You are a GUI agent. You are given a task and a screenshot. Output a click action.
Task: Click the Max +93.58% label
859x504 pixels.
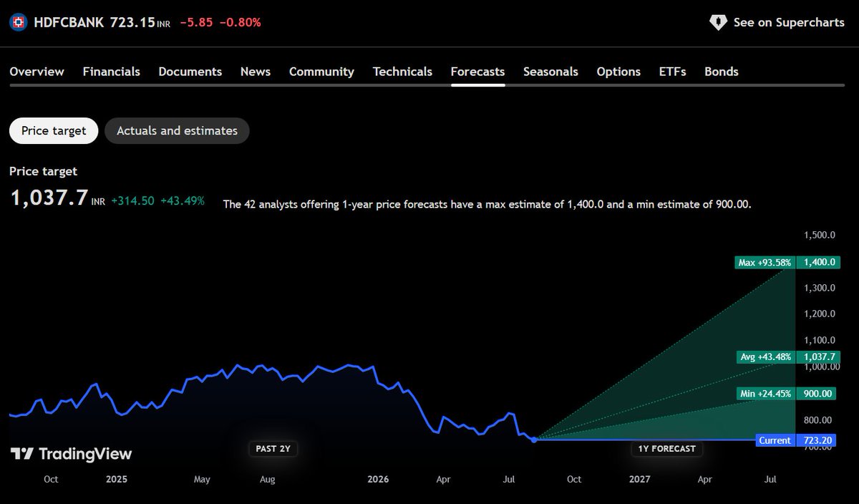[765, 262]
